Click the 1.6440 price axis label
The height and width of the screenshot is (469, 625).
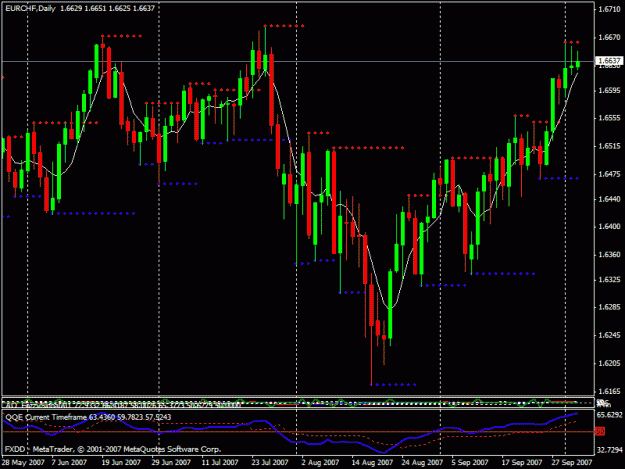(x=609, y=199)
